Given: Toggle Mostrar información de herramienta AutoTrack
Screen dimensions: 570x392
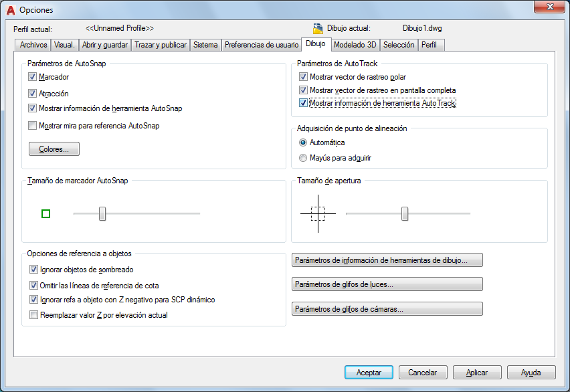Looking at the screenshot, I should pos(303,103).
